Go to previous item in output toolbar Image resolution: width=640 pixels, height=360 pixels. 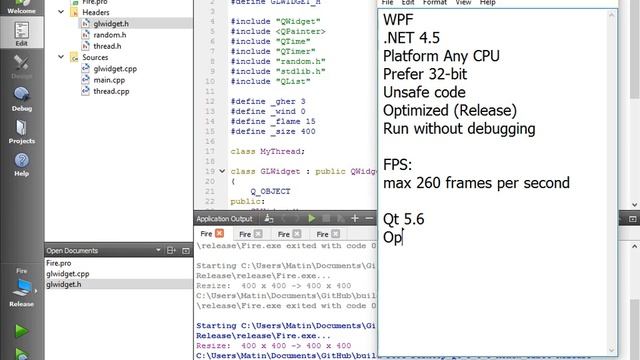pos(283,219)
